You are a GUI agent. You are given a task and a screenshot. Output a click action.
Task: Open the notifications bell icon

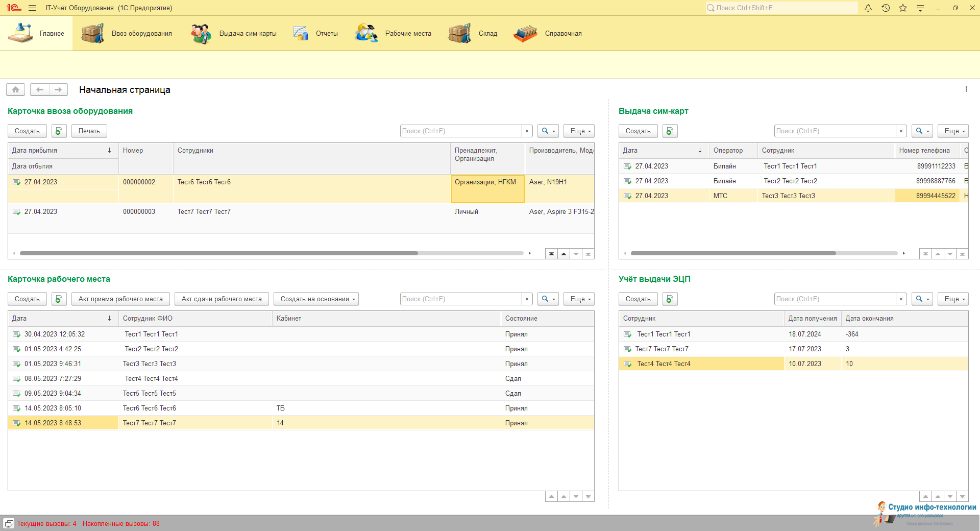868,8
